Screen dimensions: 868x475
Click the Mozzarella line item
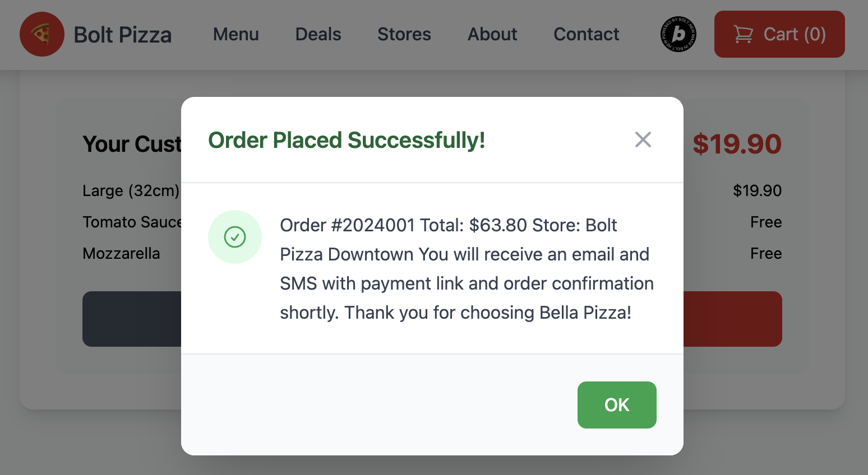tap(121, 253)
